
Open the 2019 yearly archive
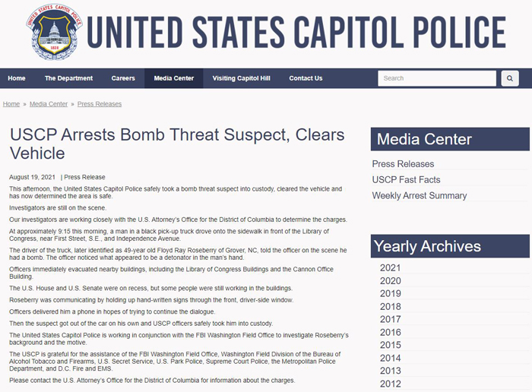(390, 294)
